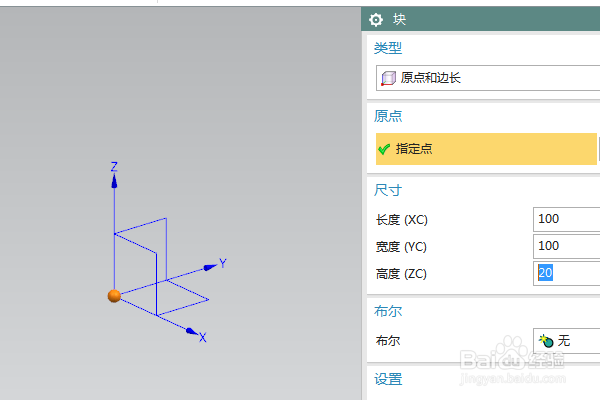Click the orange origin point sphere

pyautogui.click(x=114, y=296)
